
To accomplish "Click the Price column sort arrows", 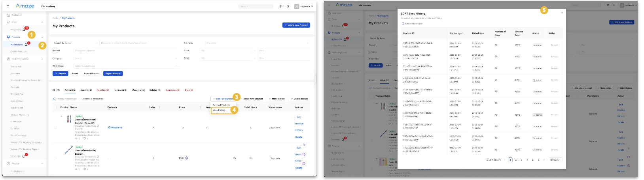I will pos(200,107).
